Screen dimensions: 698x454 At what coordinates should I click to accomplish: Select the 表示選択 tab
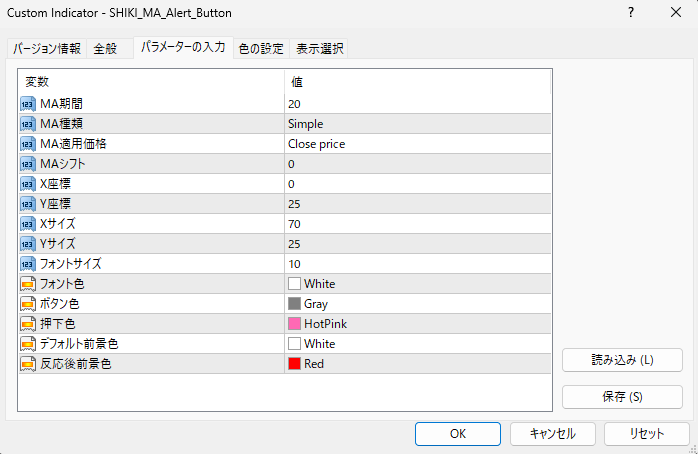tap(318, 49)
